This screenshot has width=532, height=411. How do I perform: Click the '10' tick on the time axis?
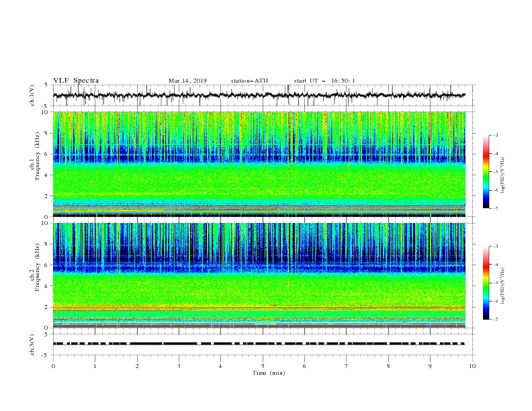[x=472, y=366]
